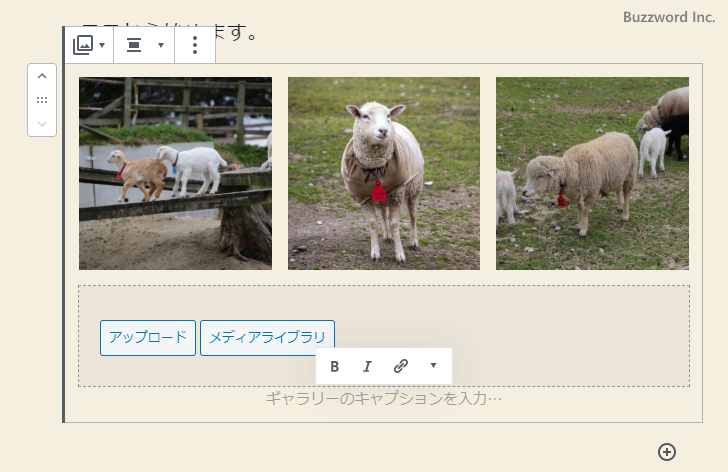Select the standing sheep photo
Viewport: 728px width, 472px height.
[x=384, y=174]
